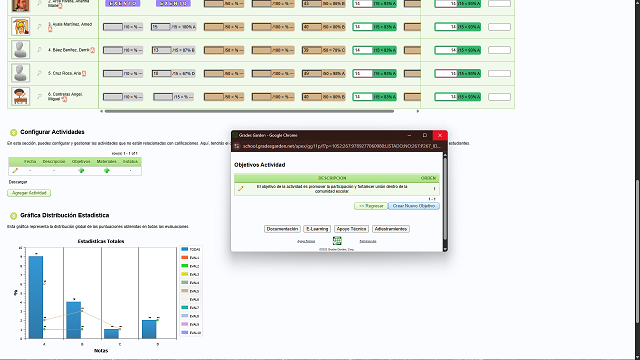Open PDF icon next to Ayala Martínez
The width and height of the screenshot is (640, 360).
coord(50,29)
